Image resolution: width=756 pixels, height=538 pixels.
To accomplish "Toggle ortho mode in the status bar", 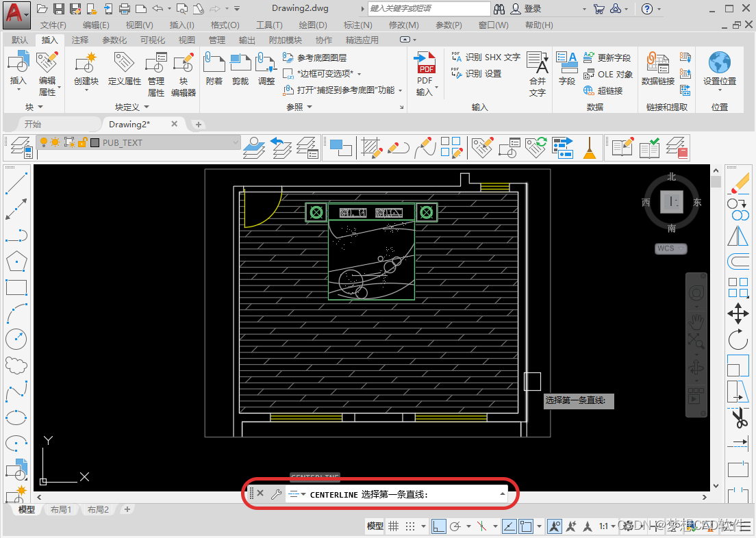I will tap(439, 524).
